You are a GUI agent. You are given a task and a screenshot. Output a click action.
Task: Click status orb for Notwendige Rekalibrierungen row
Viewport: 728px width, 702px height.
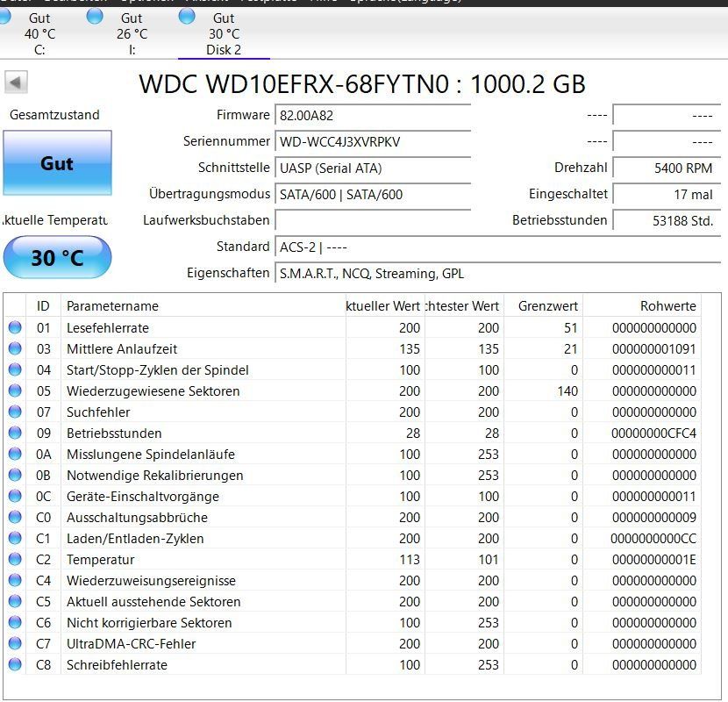click(x=15, y=475)
